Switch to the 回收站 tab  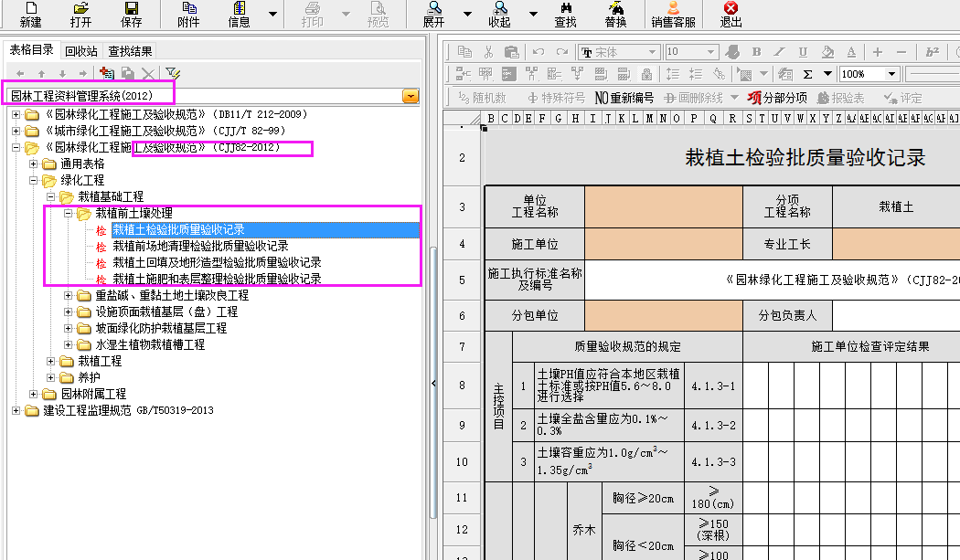coord(80,51)
